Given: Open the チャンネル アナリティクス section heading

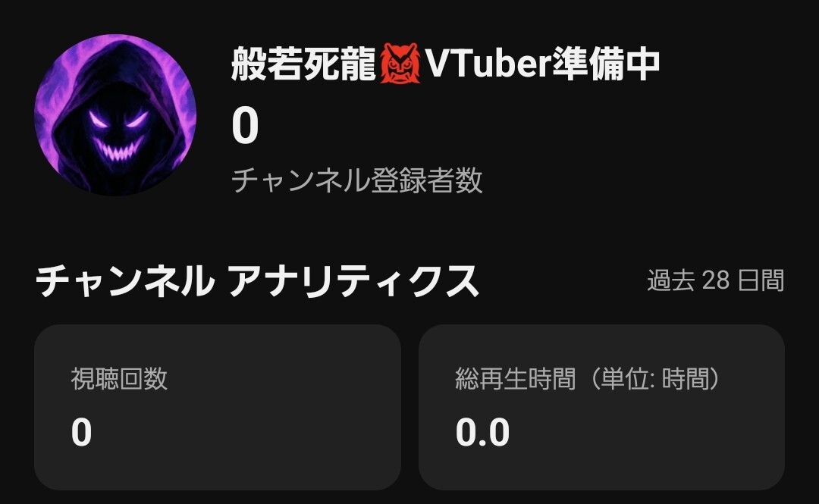Looking at the screenshot, I should point(257,281).
